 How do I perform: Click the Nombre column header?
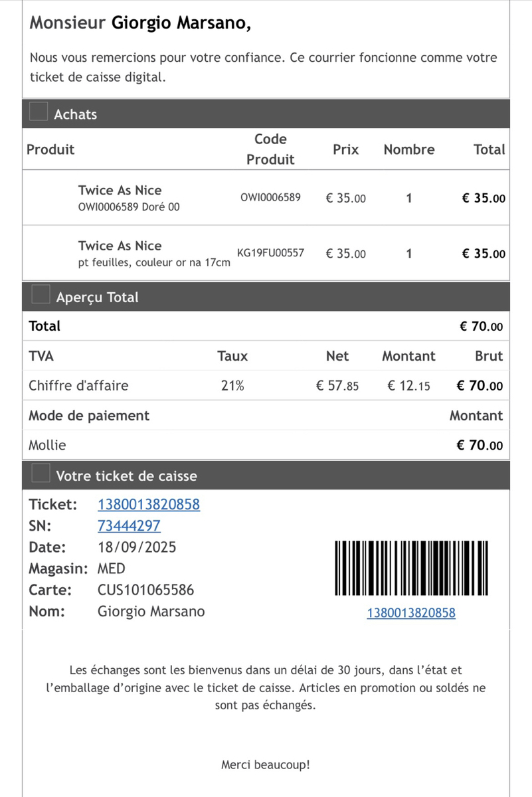click(x=409, y=149)
